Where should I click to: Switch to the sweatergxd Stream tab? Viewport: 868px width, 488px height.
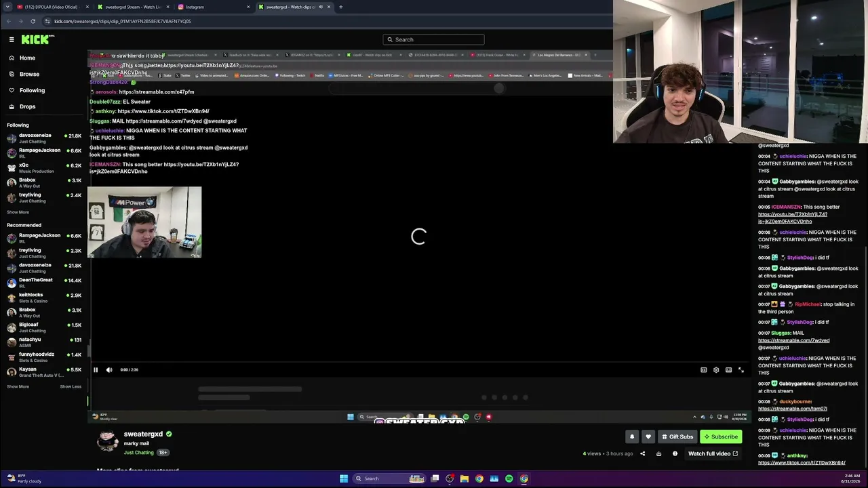point(132,7)
